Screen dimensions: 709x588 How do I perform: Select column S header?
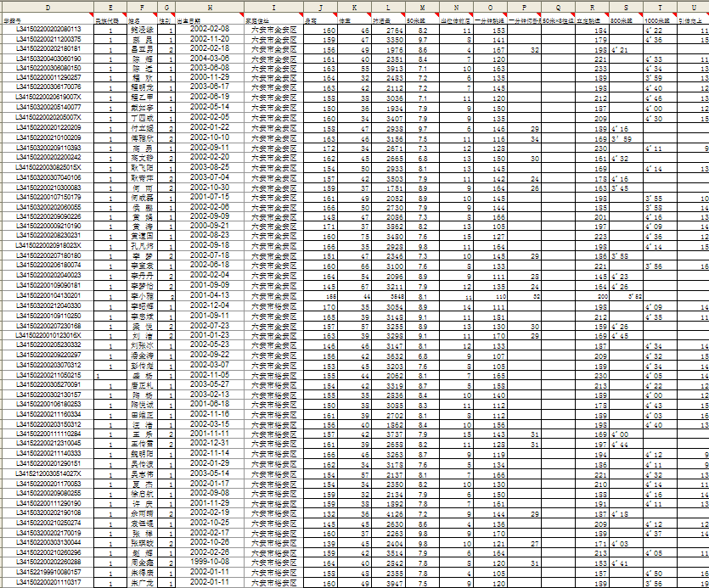coord(626,8)
